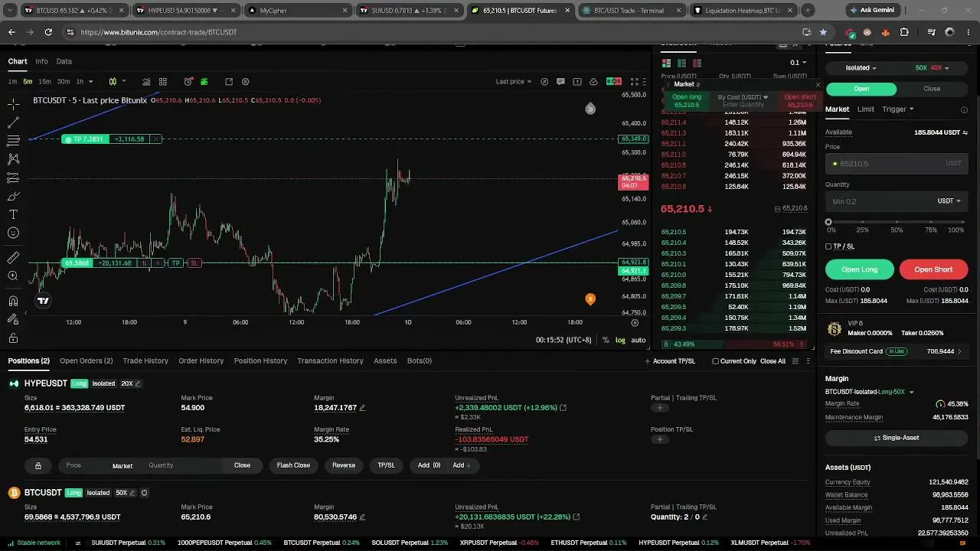
Task: Open the Last price source dropdown
Action: pyautogui.click(x=513, y=82)
